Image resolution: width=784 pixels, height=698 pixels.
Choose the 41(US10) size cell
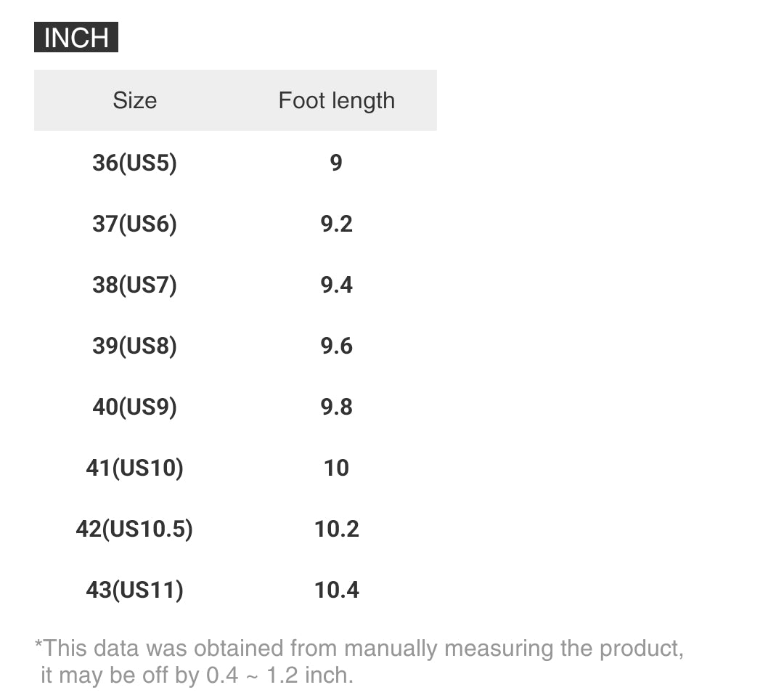[134, 468]
